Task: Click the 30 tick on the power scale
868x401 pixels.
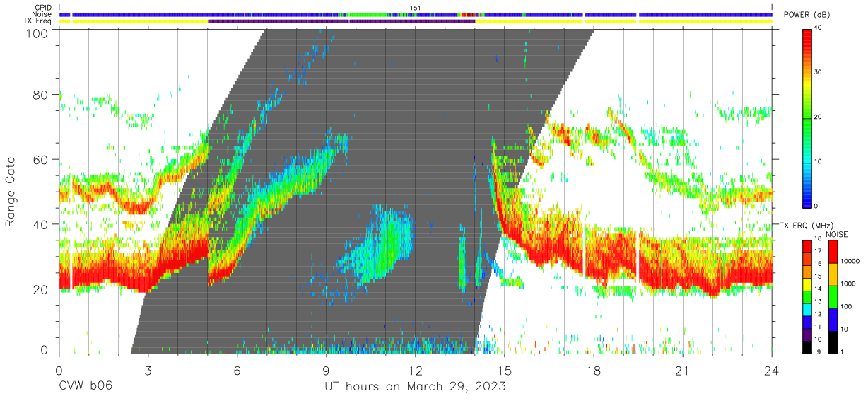Action: point(819,73)
